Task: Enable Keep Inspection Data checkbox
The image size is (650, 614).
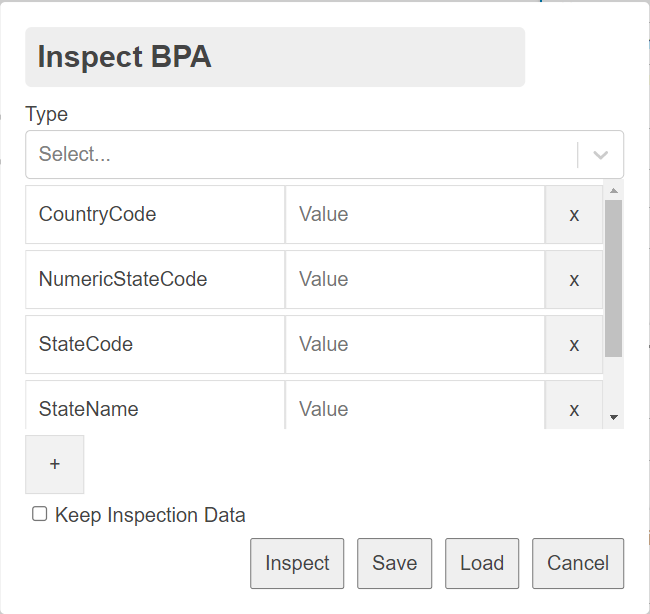Action: 40,514
